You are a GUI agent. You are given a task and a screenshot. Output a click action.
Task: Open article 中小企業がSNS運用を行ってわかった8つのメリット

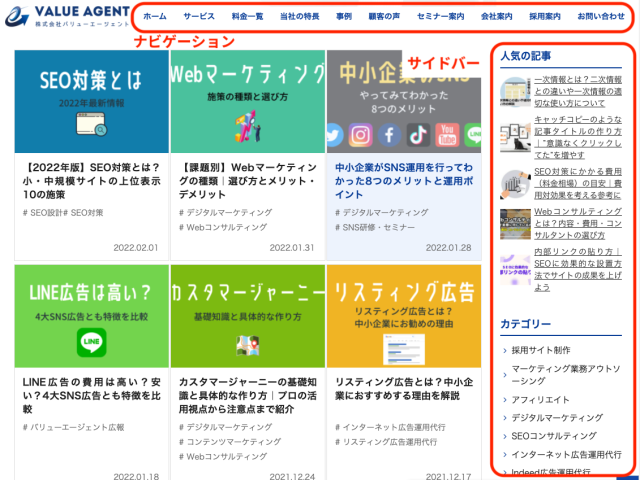(x=404, y=181)
